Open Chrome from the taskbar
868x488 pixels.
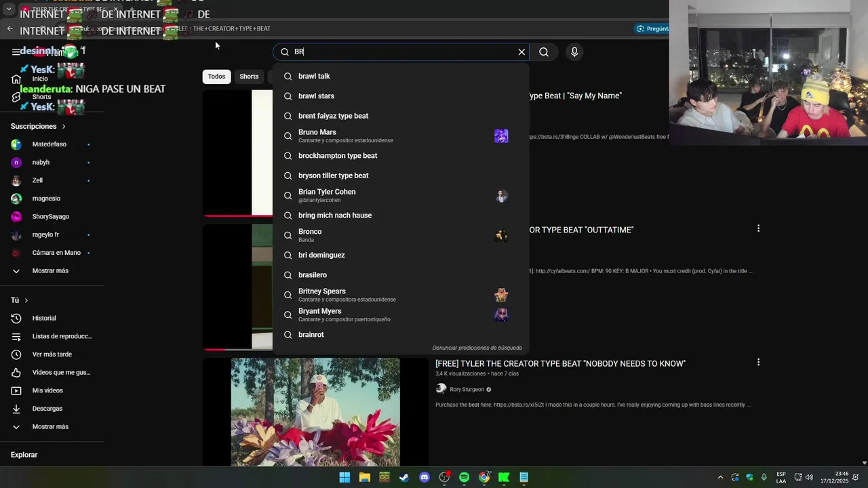[x=484, y=477]
